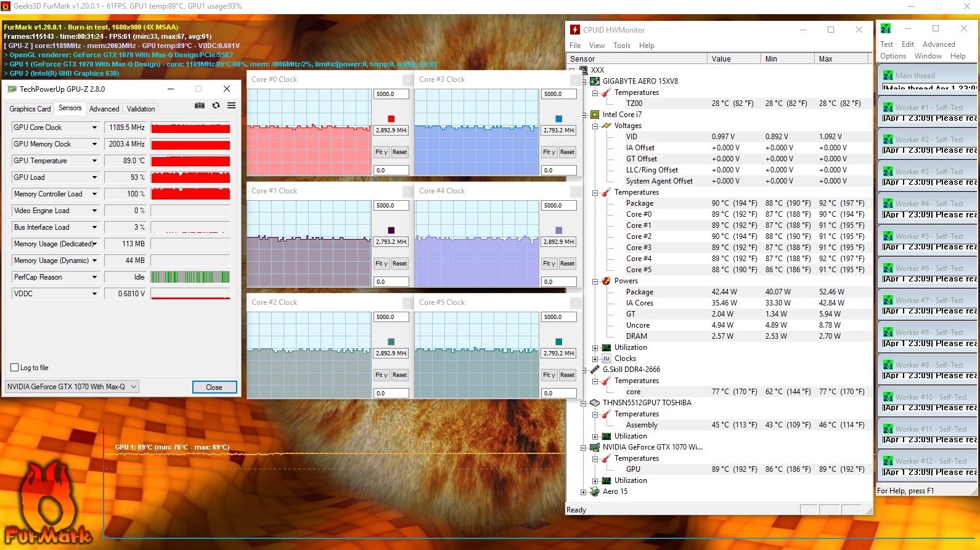980x550 pixels.
Task: Open the NVIDIA GeForce GTX 1070 device selector
Action: pyautogui.click(x=71, y=387)
